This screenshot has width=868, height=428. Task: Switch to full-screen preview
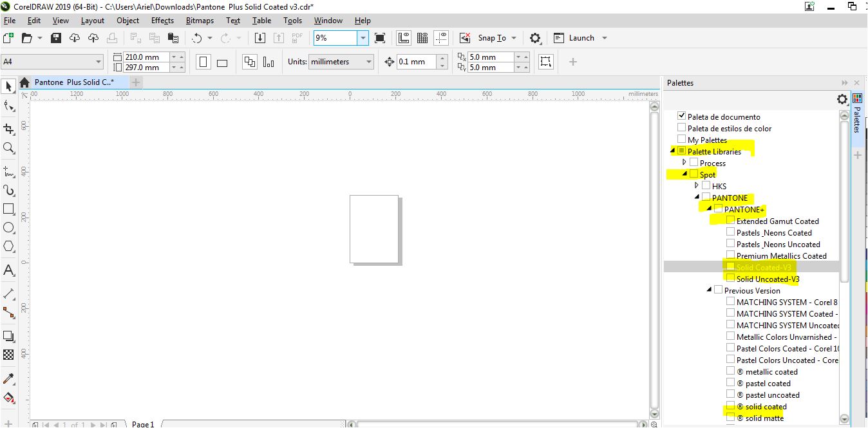point(380,38)
